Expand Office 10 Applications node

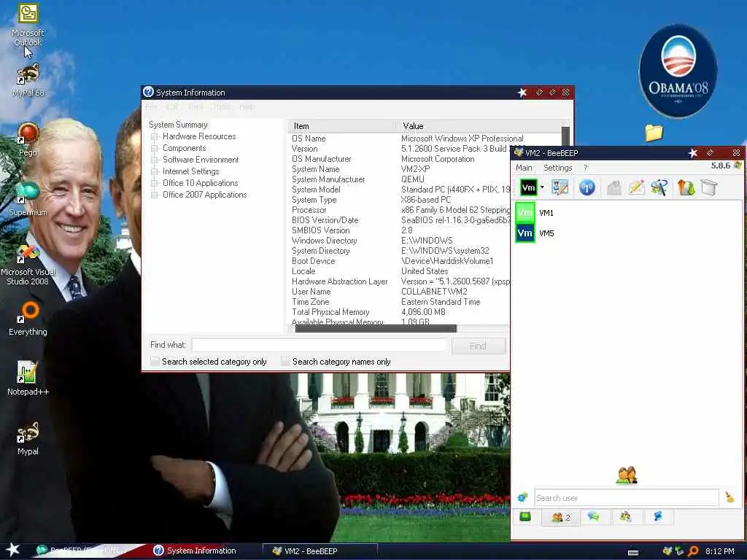(x=155, y=183)
